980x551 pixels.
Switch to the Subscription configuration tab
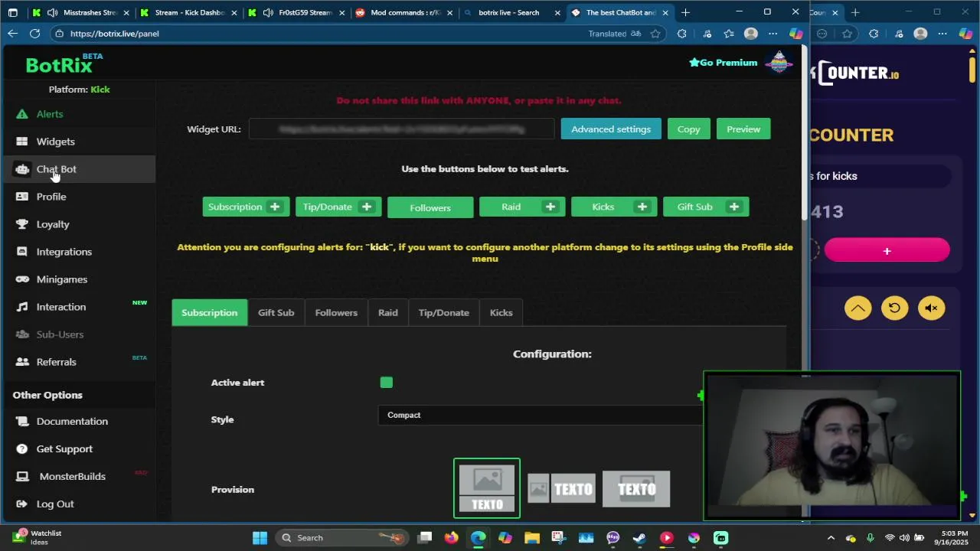[210, 312]
